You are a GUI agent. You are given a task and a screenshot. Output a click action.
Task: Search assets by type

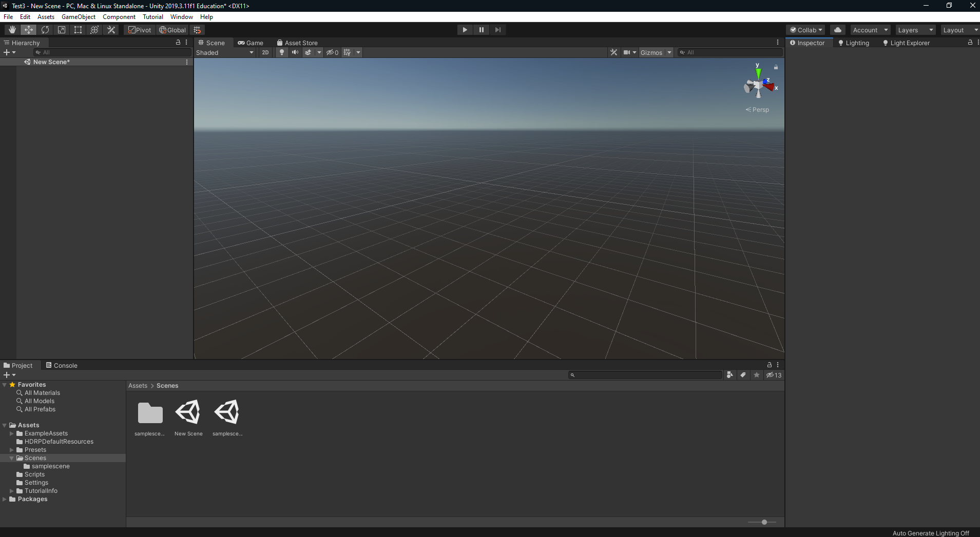729,375
